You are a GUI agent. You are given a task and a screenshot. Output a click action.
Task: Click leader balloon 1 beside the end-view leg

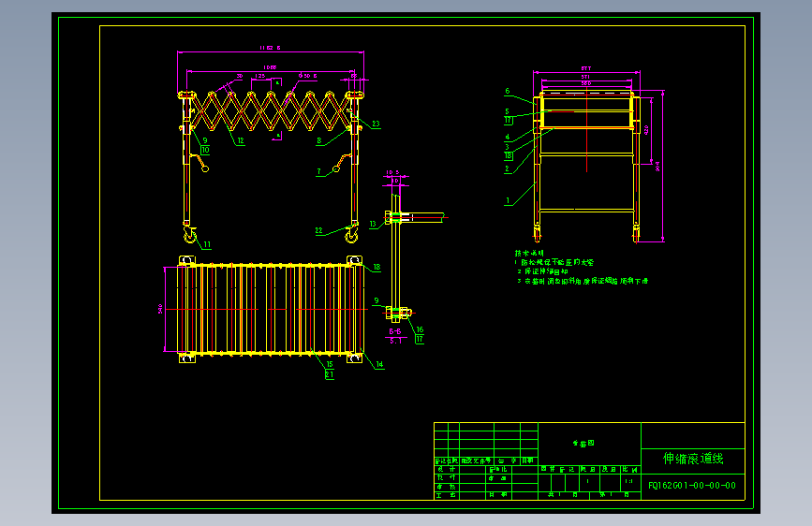[508, 201]
